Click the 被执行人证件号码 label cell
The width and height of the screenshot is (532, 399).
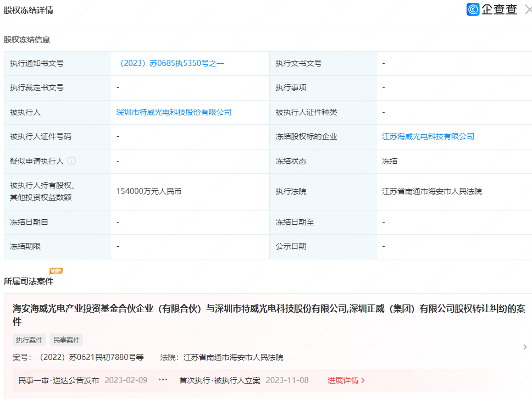pos(57,136)
